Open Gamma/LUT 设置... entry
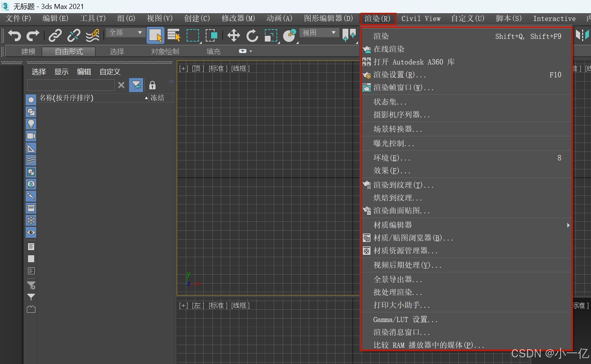591x364 pixels. [467, 319]
